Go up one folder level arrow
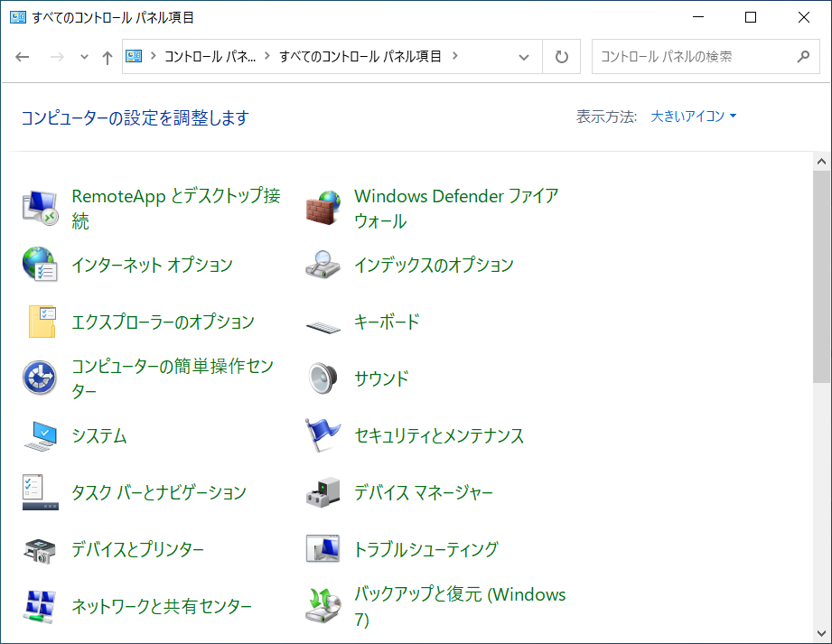 coord(108,57)
